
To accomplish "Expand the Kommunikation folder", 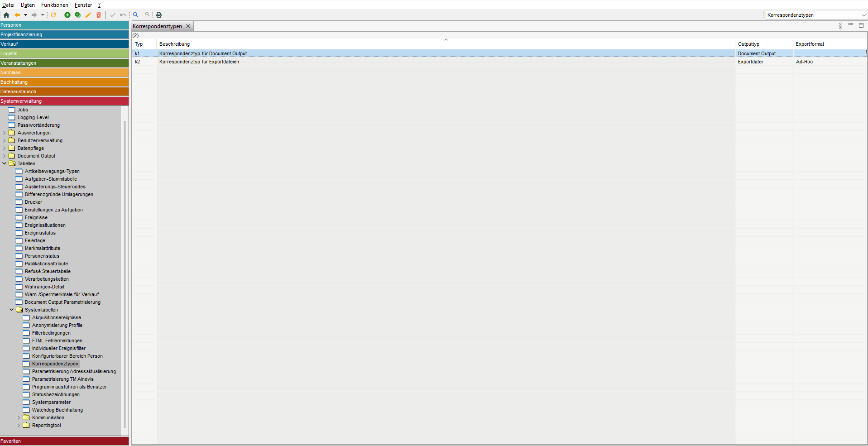I will [x=19, y=417].
